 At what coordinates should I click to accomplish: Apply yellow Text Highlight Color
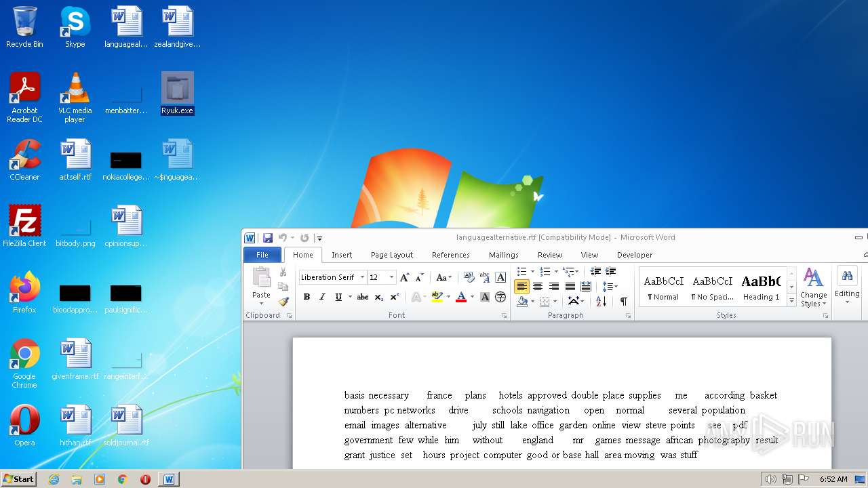[437, 297]
